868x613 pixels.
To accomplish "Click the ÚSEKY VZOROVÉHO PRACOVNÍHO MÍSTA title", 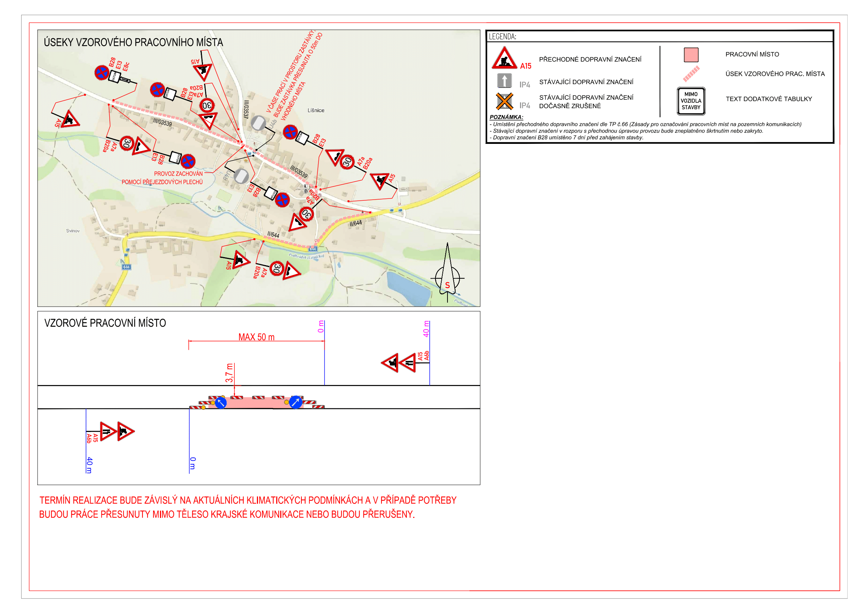I will 133,42.
